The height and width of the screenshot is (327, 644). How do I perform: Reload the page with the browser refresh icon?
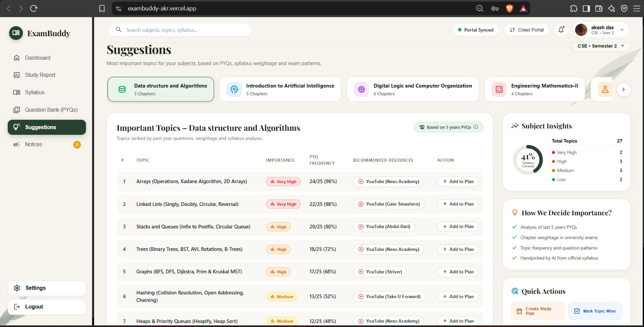pyautogui.click(x=34, y=8)
